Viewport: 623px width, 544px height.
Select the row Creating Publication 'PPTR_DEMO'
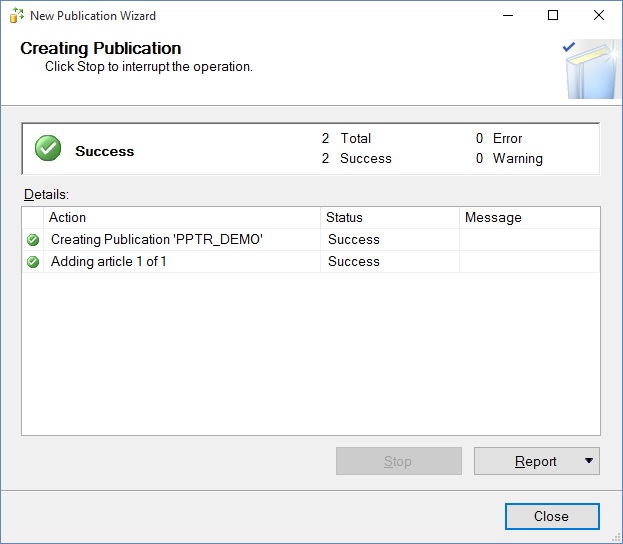coord(311,240)
